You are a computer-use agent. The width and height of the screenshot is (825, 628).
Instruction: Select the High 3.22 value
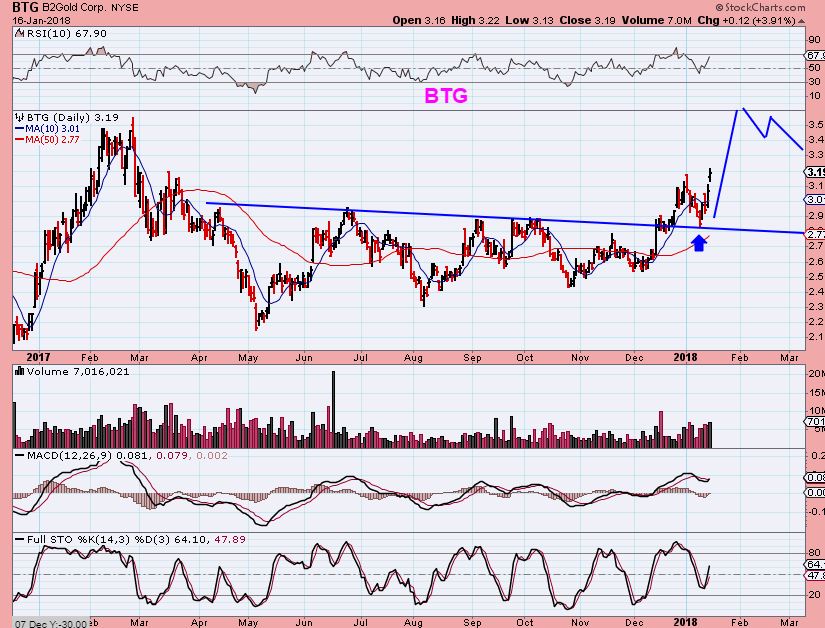pos(476,21)
